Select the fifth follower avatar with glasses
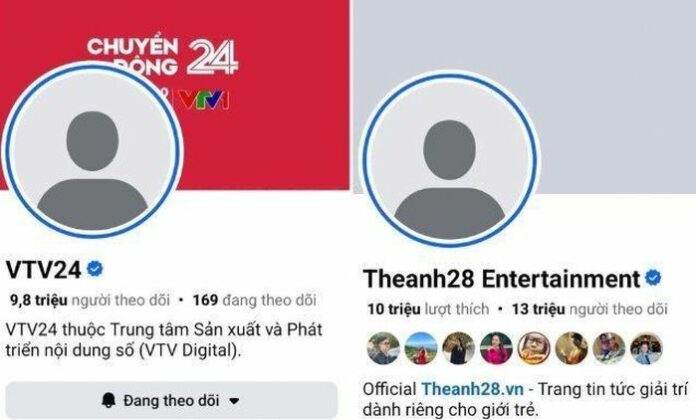696x420 pixels. (x=534, y=348)
